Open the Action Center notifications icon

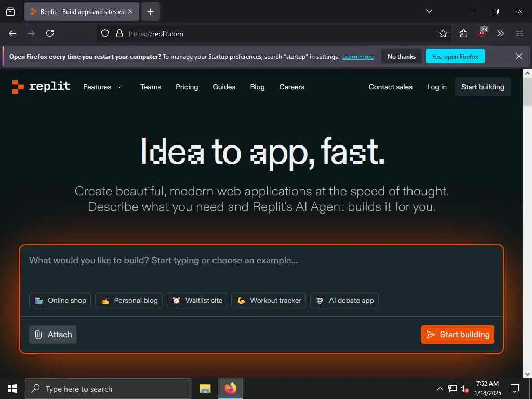click(515, 389)
